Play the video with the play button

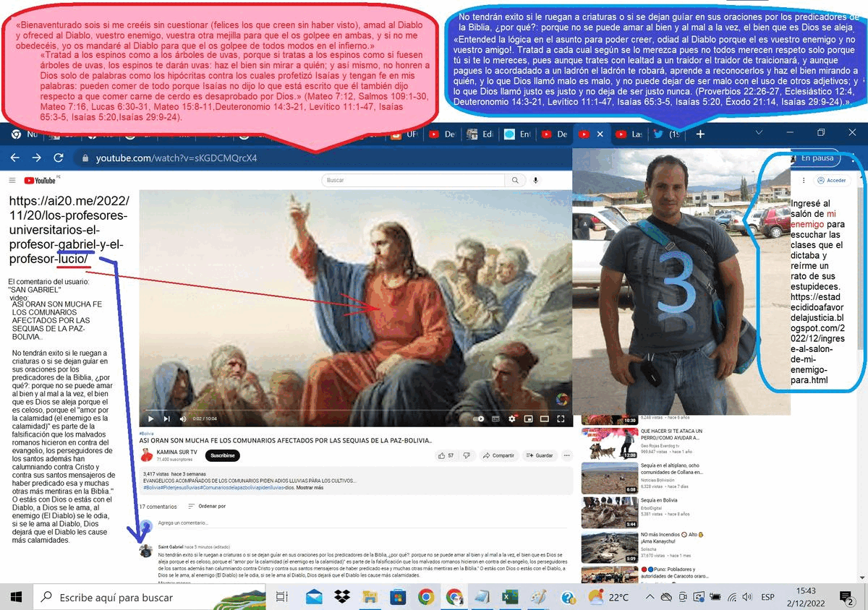click(150, 418)
